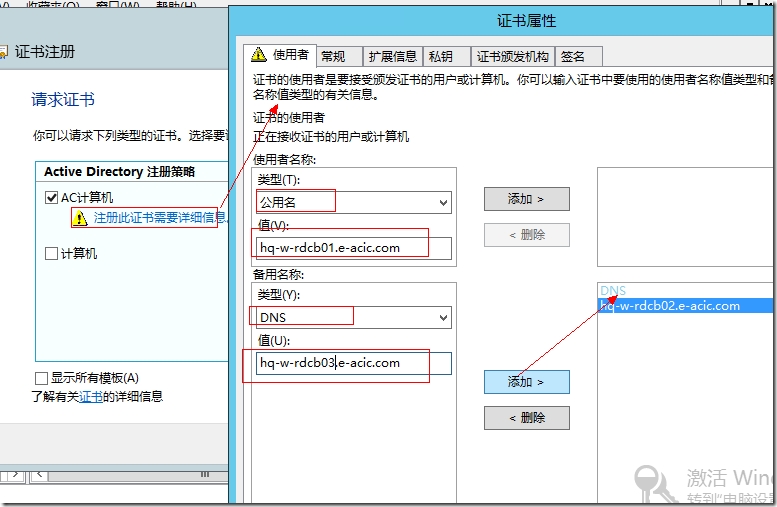
Task: Open the 常规 tab
Action: click(339, 56)
